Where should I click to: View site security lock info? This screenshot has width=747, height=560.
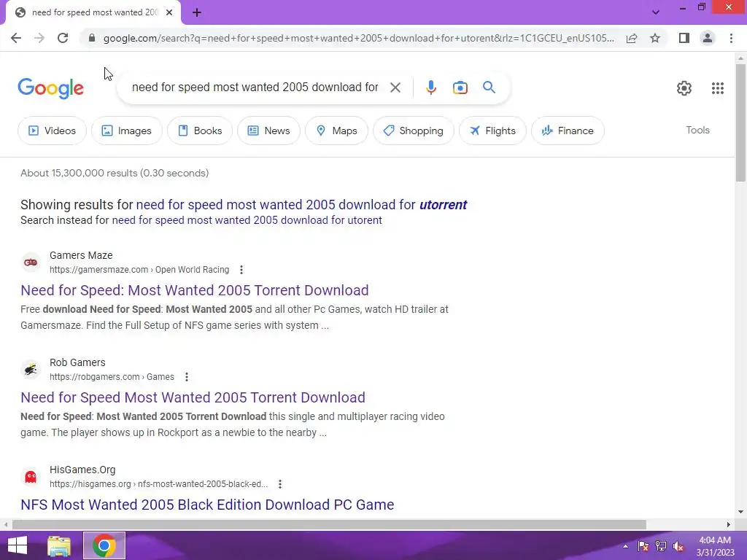click(x=92, y=38)
